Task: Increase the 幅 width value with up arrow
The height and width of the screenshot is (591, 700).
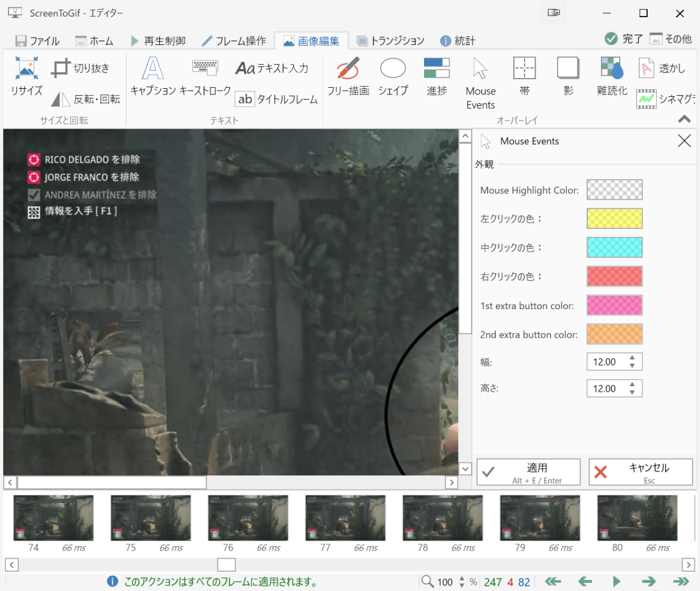Action: [x=632, y=358]
